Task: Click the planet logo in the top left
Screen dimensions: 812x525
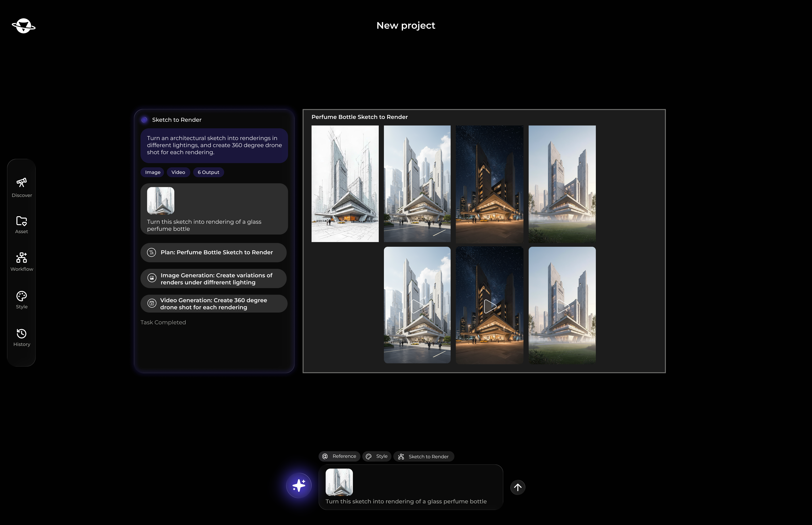Action: tap(24, 26)
